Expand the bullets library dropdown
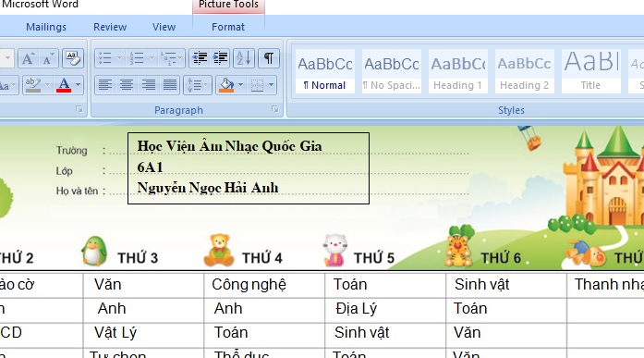The height and width of the screenshot is (358, 644). [119, 58]
